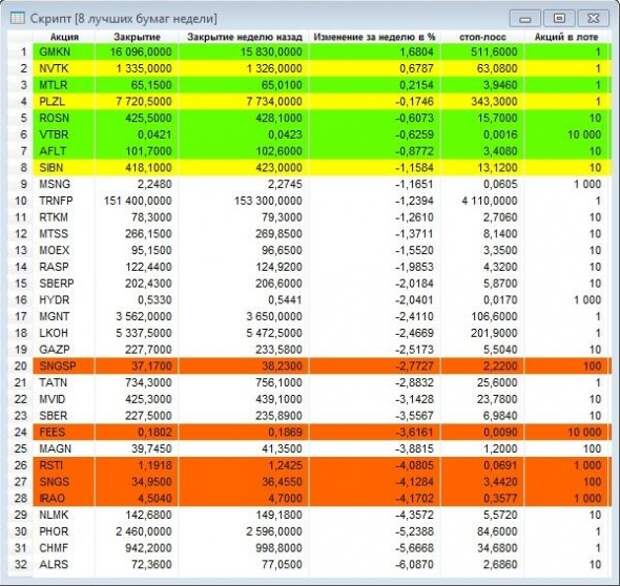The image size is (620, 586).
Task: Click GMKN closing price 16 096,0000
Action: [141, 52]
